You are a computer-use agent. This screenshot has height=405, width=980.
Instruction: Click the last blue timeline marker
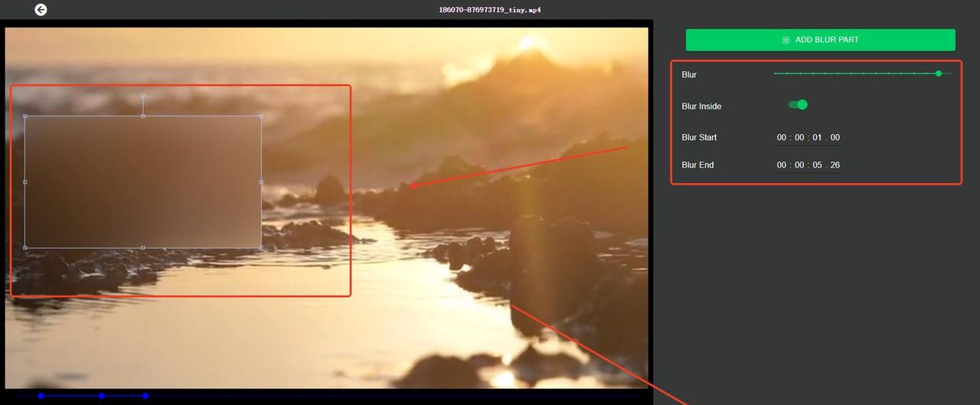(x=145, y=396)
